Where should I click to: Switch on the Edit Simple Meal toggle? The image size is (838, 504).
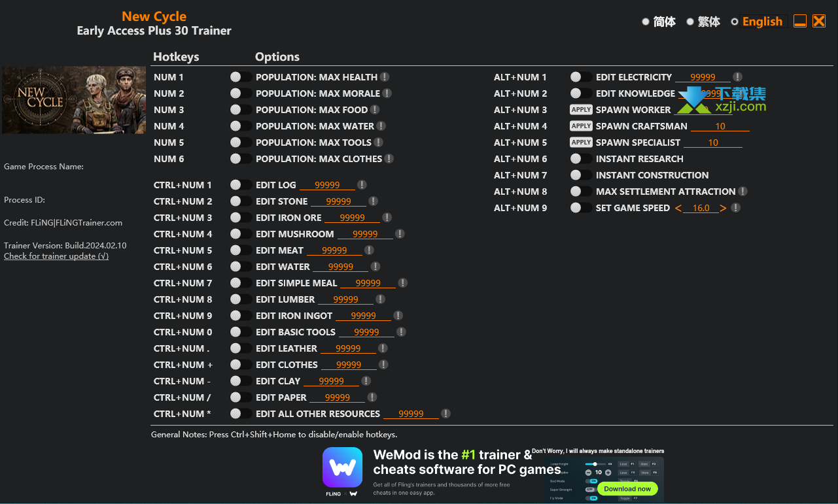[x=240, y=283]
